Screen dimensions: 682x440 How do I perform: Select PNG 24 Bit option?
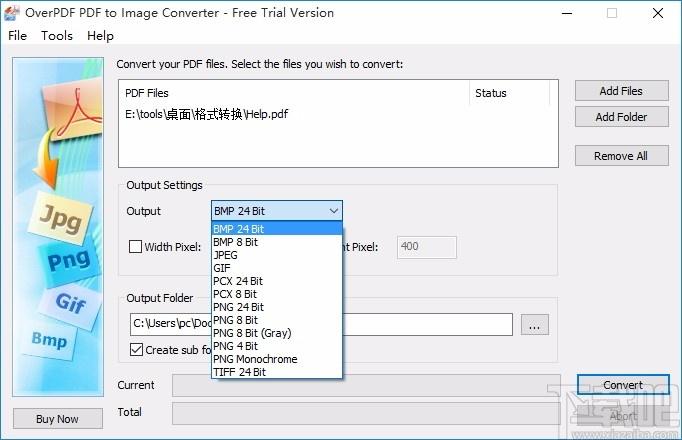click(277, 307)
